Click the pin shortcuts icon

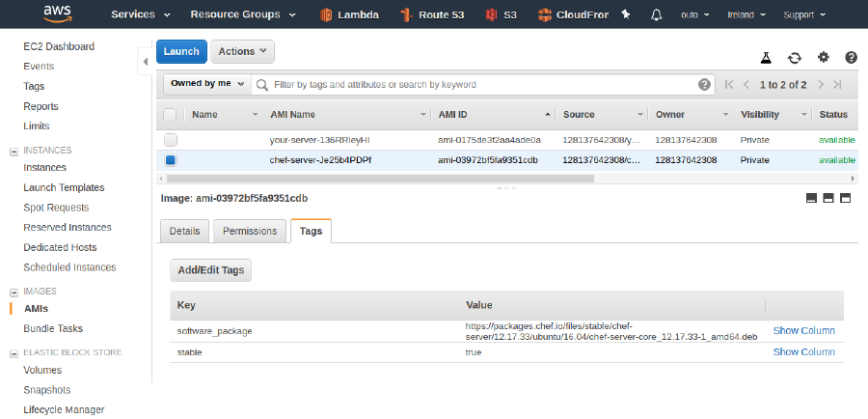[x=626, y=15]
